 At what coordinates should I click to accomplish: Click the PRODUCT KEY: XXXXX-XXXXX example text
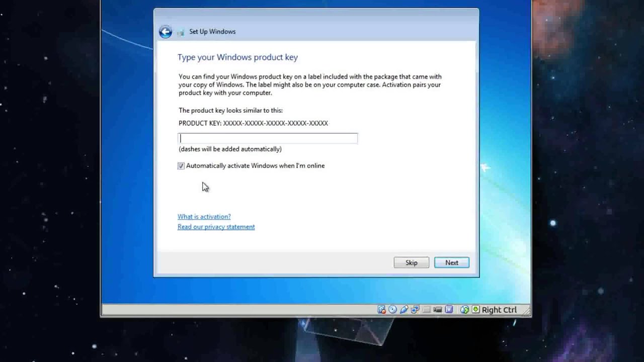[x=253, y=123]
